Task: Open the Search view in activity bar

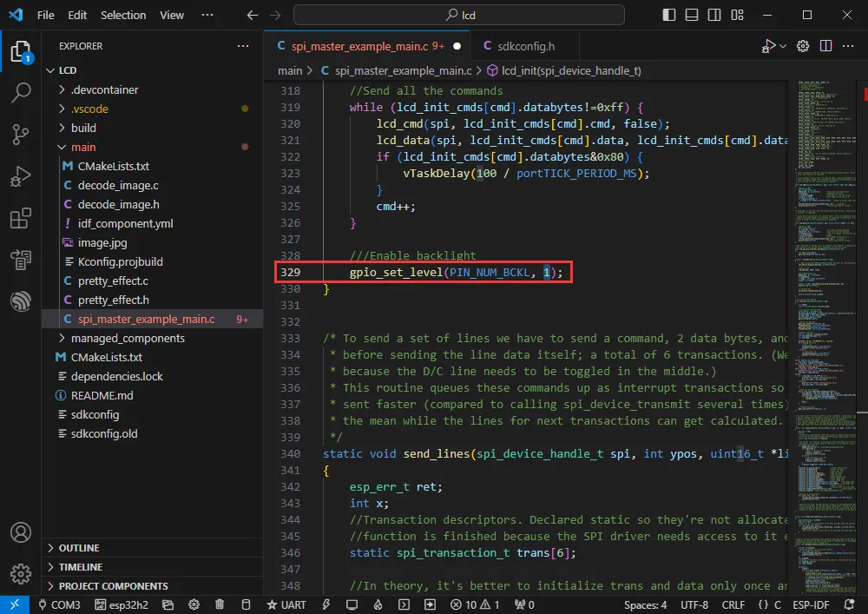Action: point(21,92)
